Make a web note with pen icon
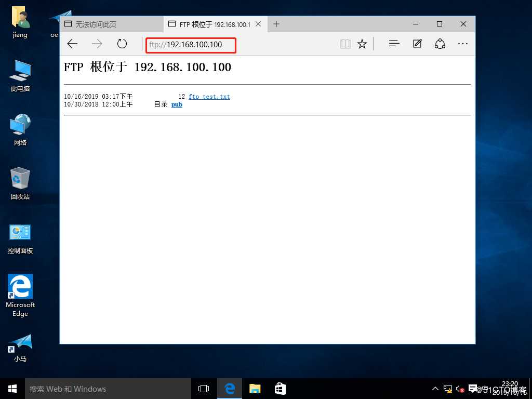This screenshot has height=399, width=532. pos(417,44)
